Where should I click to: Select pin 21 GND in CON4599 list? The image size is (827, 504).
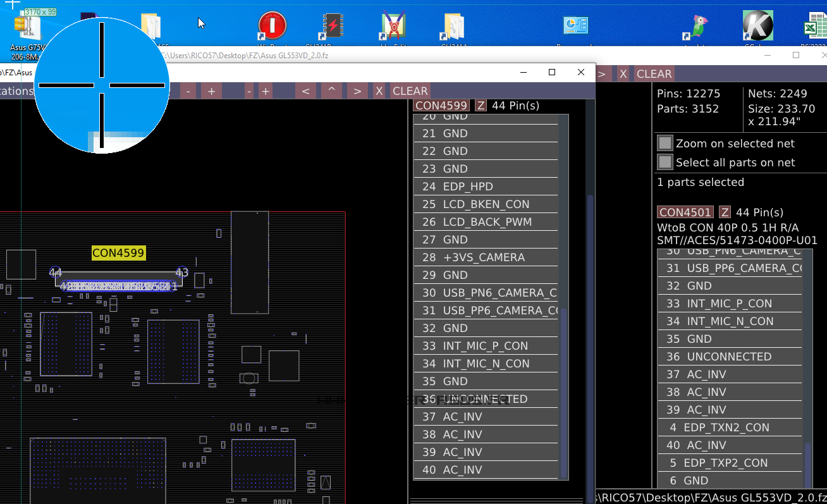coord(486,133)
